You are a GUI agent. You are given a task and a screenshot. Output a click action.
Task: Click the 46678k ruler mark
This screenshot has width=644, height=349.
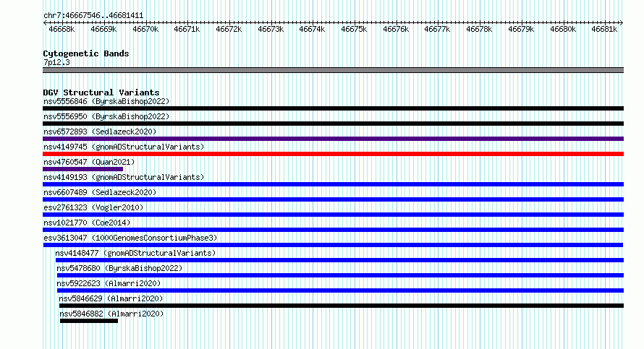click(479, 29)
